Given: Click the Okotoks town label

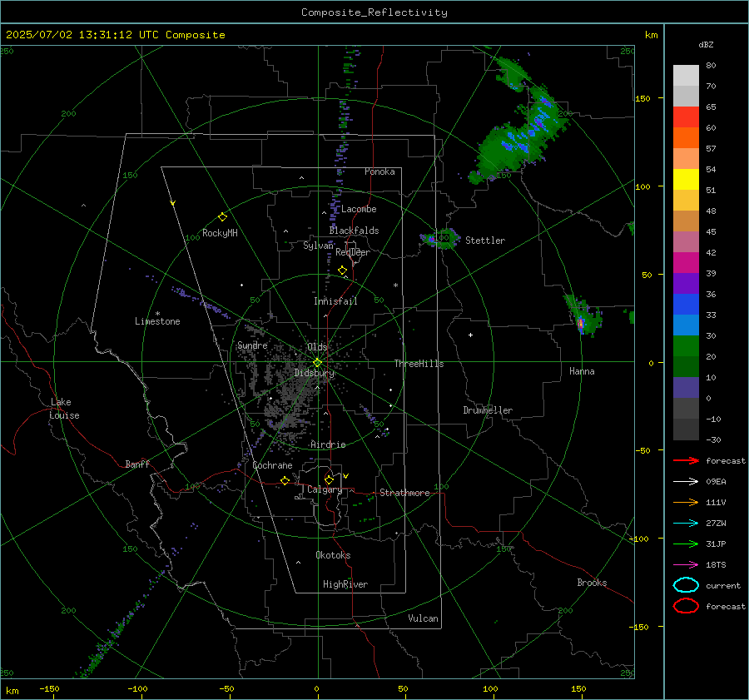Looking at the screenshot, I should coord(333,555).
